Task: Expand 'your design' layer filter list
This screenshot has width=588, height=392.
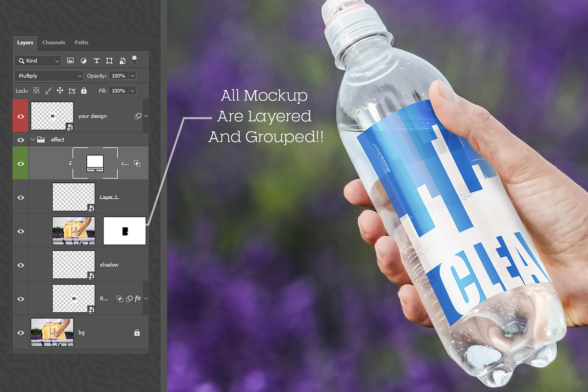Action: click(146, 116)
